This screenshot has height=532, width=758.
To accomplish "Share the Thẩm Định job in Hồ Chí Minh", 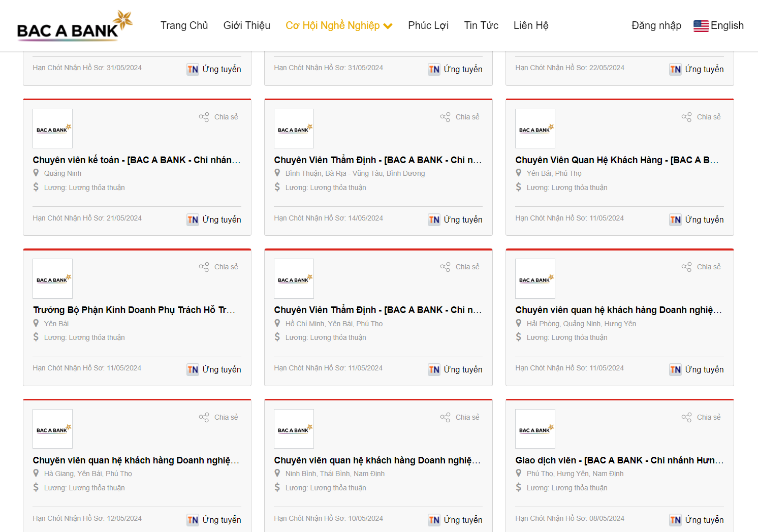I will (x=460, y=267).
